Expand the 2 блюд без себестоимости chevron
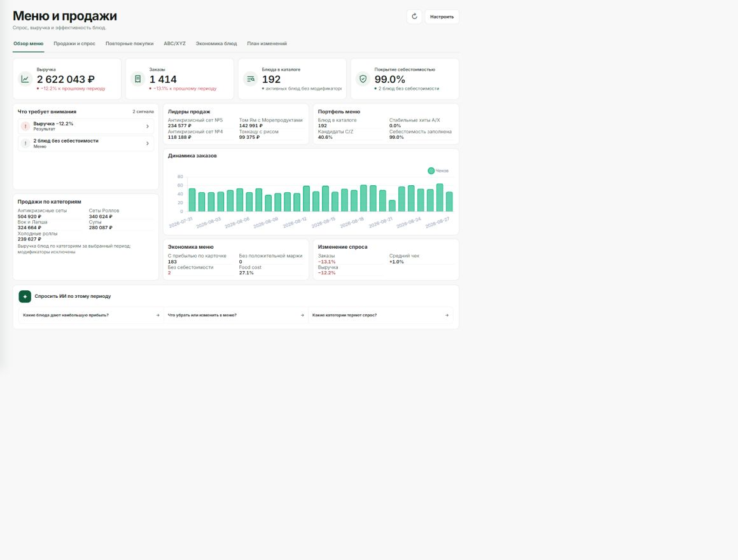The height and width of the screenshot is (560, 738). click(148, 144)
